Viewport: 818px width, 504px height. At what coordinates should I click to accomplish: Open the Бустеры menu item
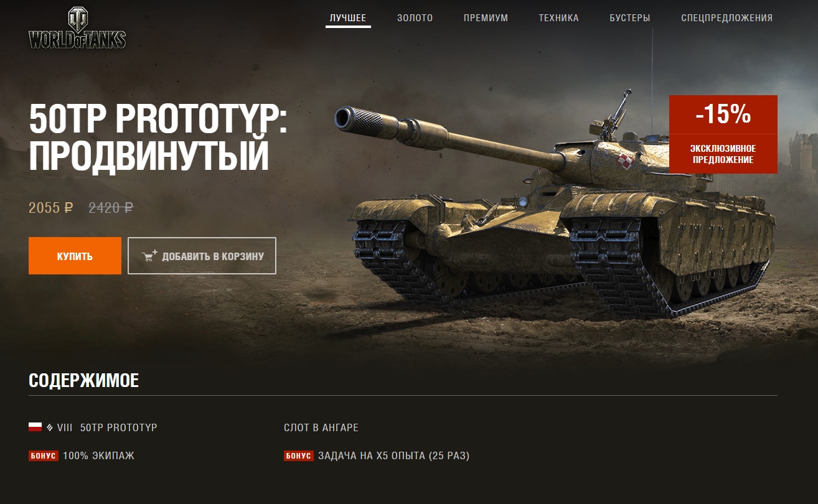pos(630,18)
